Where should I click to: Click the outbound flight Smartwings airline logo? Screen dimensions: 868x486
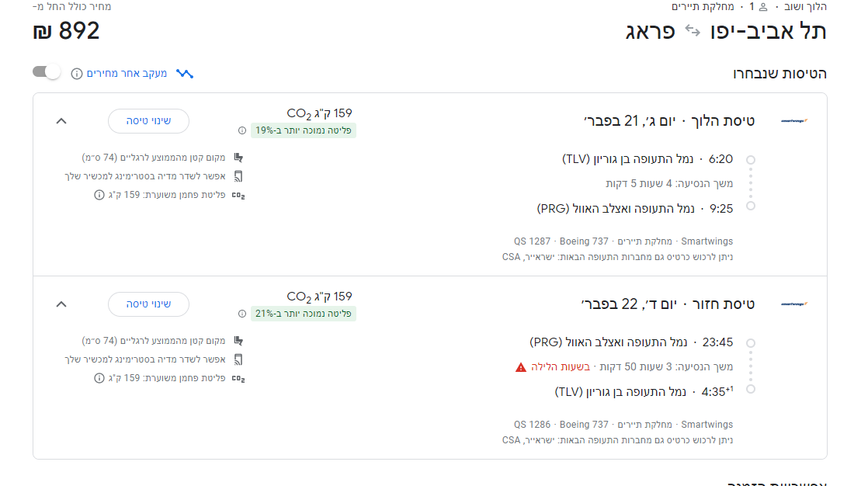click(794, 121)
